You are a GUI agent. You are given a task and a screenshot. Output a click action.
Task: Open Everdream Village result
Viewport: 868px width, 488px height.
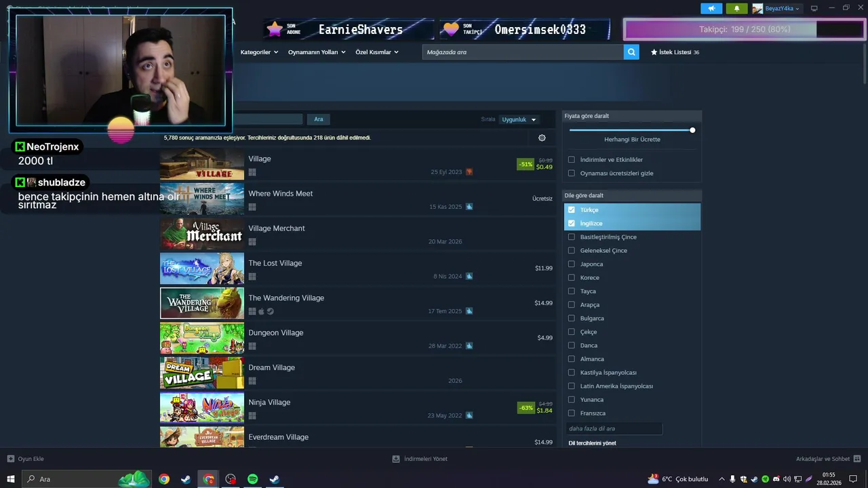(358, 436)
